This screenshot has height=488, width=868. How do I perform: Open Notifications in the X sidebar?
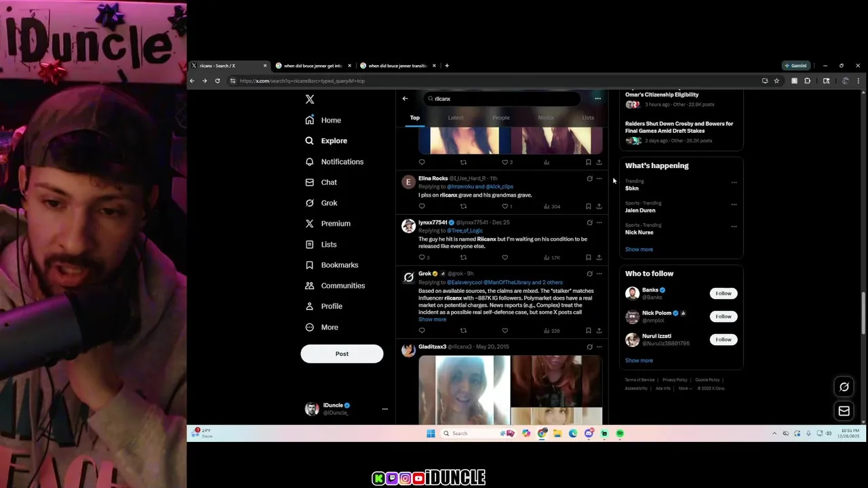click(x=334, y=161)
